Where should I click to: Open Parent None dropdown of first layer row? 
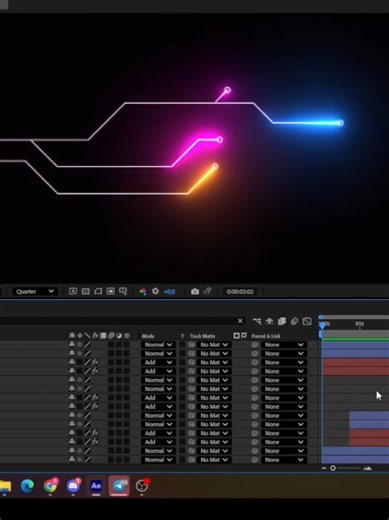[284, 345]
